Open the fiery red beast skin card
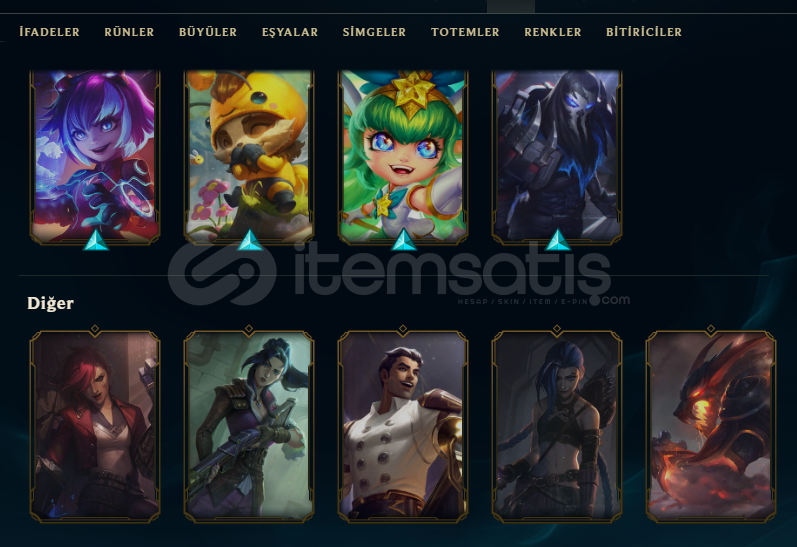Image resolution: width=797 pixels, height=547 pixels. [711, 425]
